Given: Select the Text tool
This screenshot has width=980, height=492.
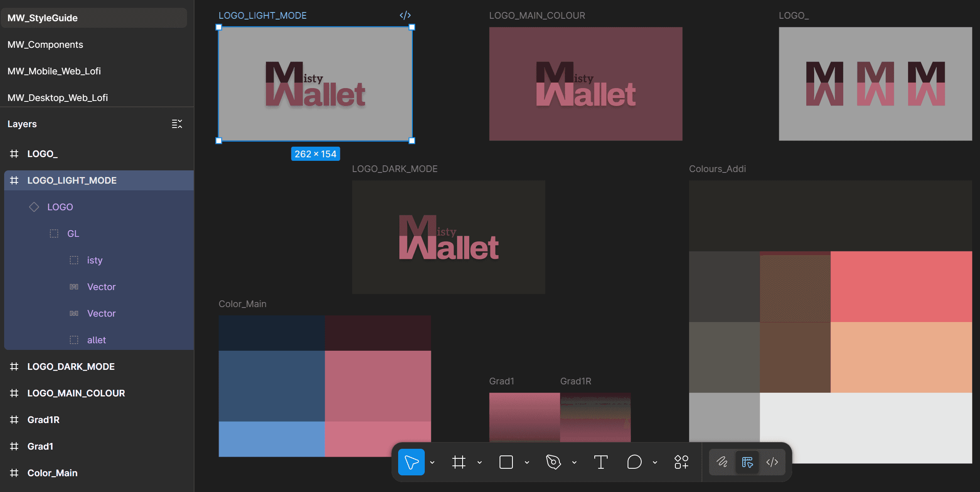Looking at the screenshot, I should tap(601, 462).
